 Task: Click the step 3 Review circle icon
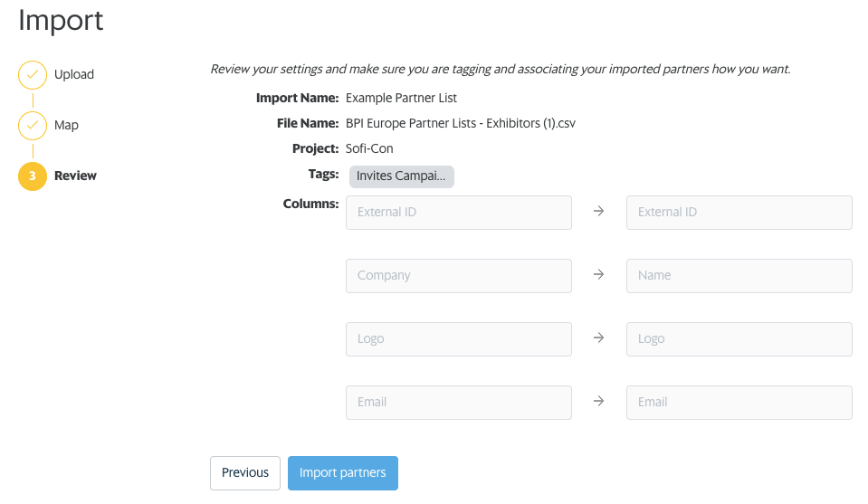pos(33,176)
